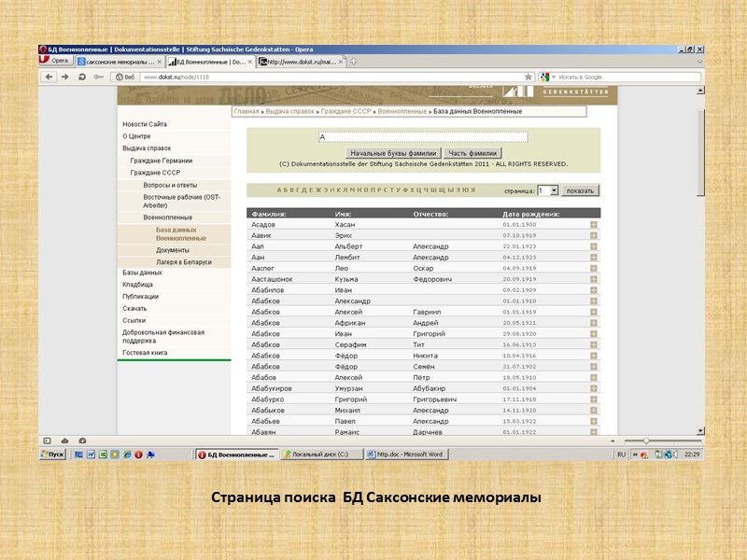
Task: Expand the Абабуркo Григорий row plus icon
Action: 594,399
